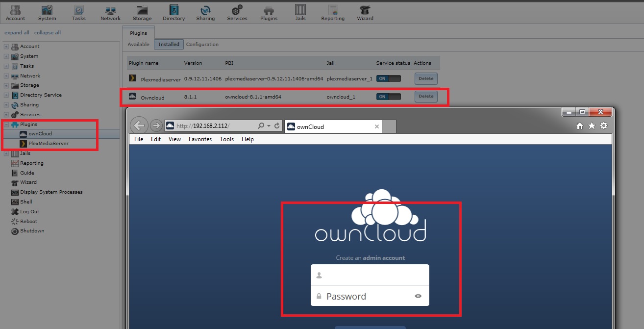Delete the Owncloud plugin

pyautogui.click(x=426, y=97)
